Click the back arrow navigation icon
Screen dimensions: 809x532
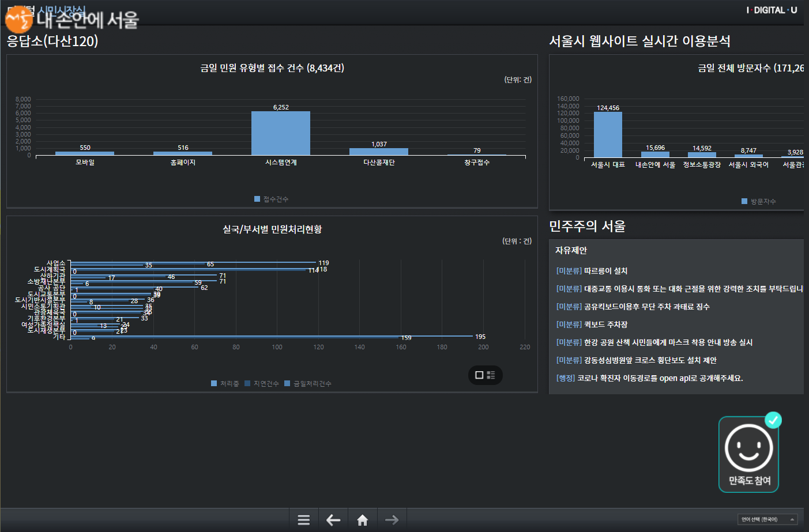point(333,520)
